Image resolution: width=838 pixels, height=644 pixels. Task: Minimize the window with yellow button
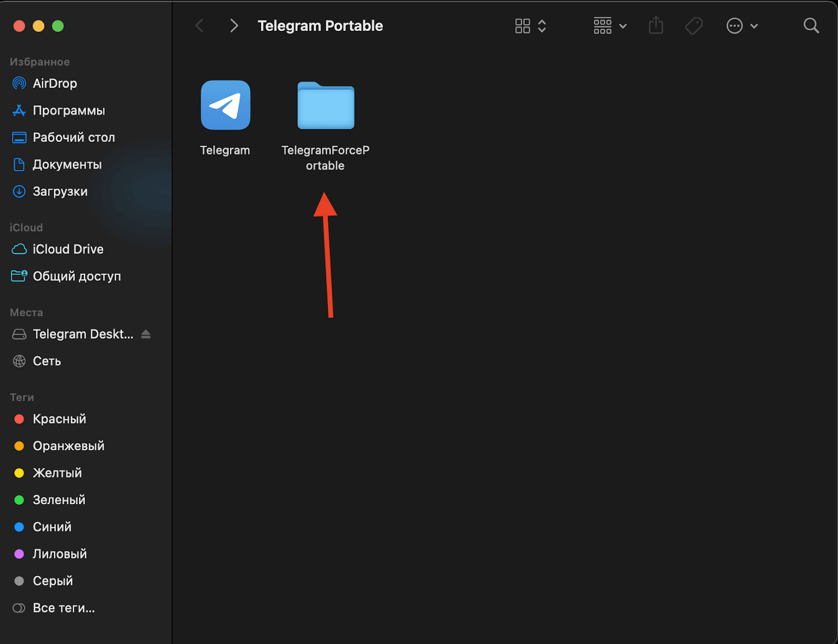pyautogui.click(x=39, y=26)
